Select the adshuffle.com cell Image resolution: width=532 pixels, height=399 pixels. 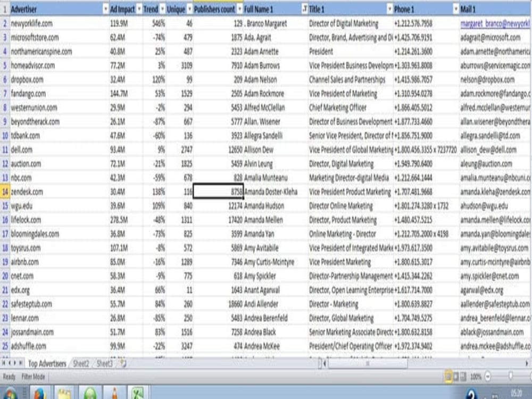tap(60, 346)
